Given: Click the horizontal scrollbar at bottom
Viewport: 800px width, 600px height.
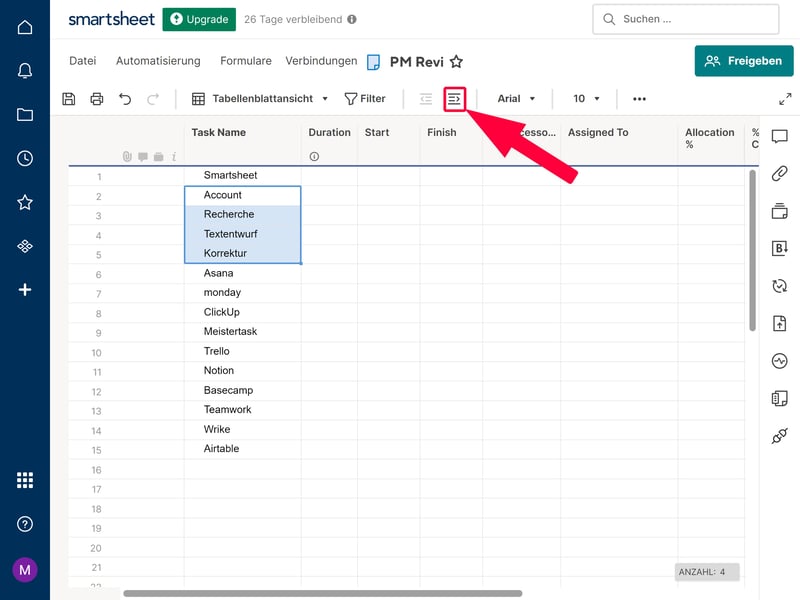Looking at the screenshot, I should click(322, 593).
